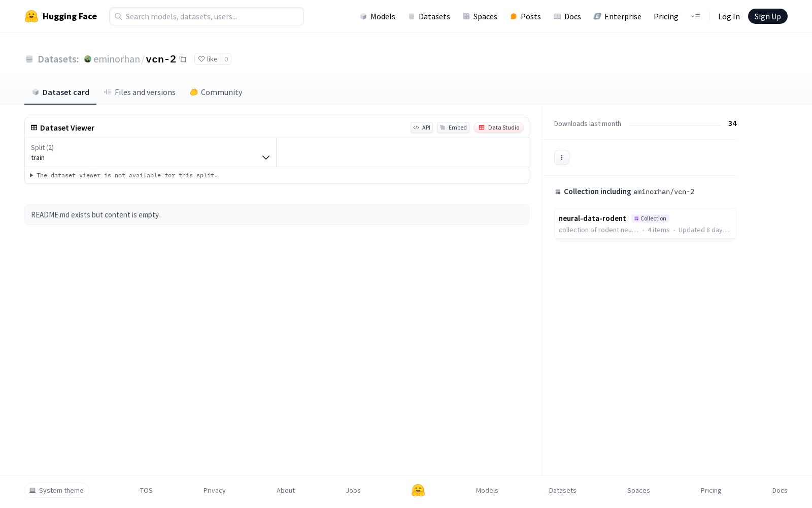Click Log In link
This screenshot has width=812, height=508.
tap(729, 16)
